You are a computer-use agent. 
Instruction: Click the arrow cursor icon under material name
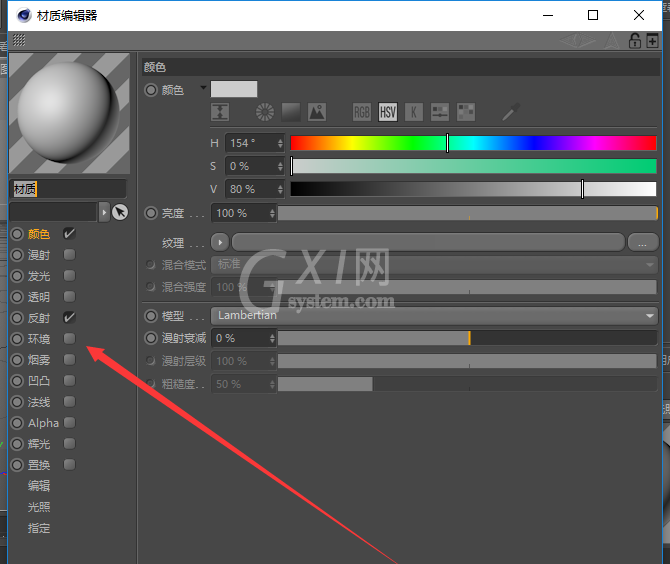120,212
